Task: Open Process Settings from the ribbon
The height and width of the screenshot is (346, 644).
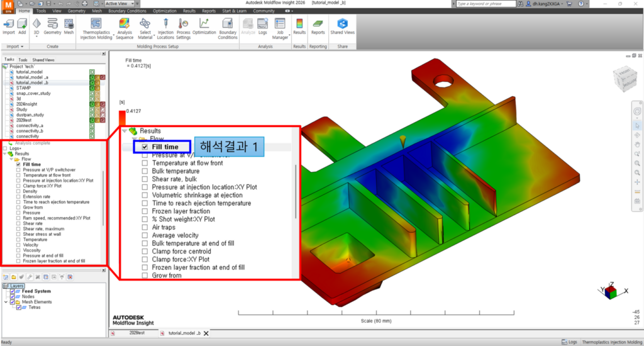Action: [x=183, y=28]
